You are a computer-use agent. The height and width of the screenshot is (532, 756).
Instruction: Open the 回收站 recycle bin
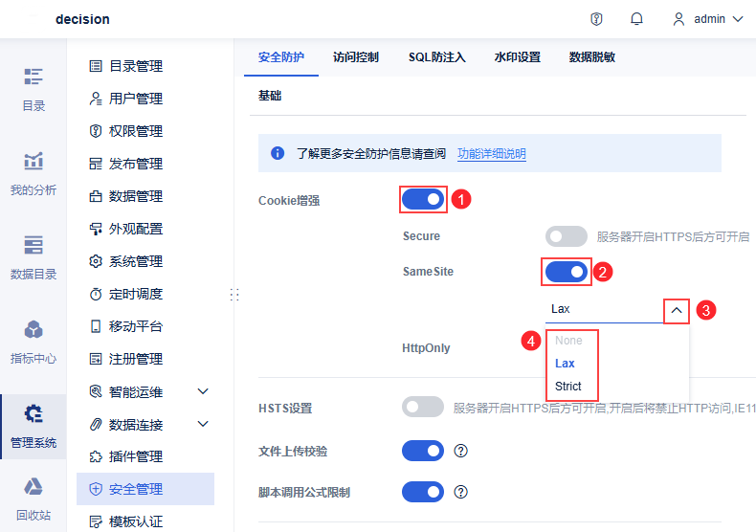tap(33, 499)
